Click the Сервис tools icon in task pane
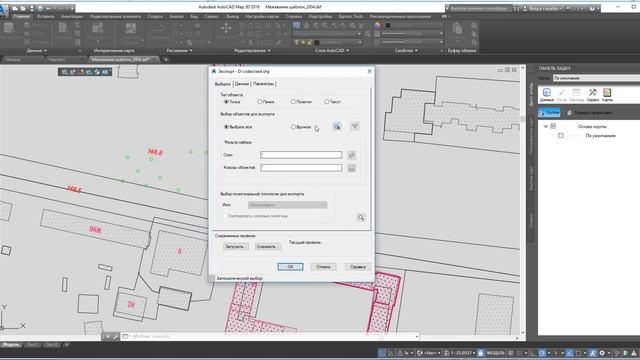The height and width of the screenshot is (360, 640). coord(593,95)
